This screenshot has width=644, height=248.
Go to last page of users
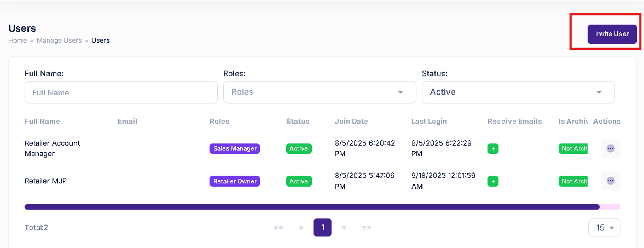coord(366,228)
